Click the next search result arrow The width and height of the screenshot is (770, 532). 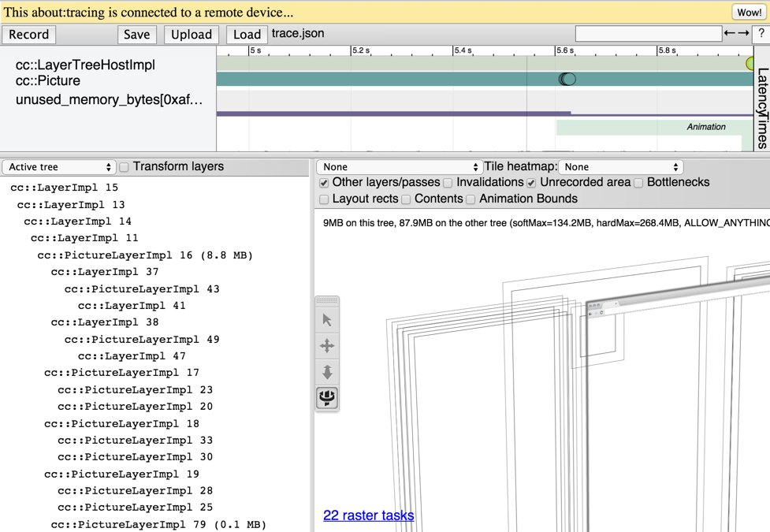(x=743, y=34)
